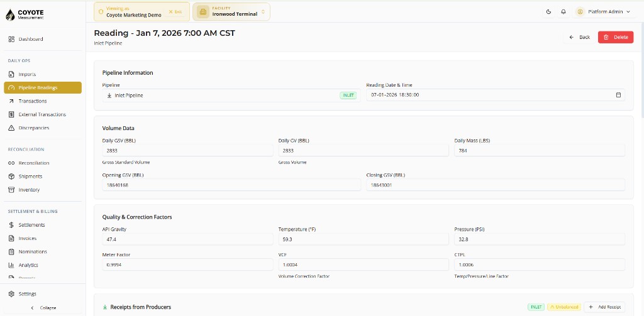Go Back to readings list

point(579,37)
